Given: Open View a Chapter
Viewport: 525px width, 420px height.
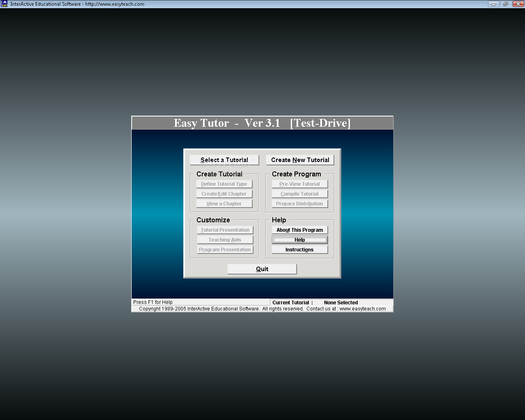Looking at the screenshot, I should coord(224,204).
